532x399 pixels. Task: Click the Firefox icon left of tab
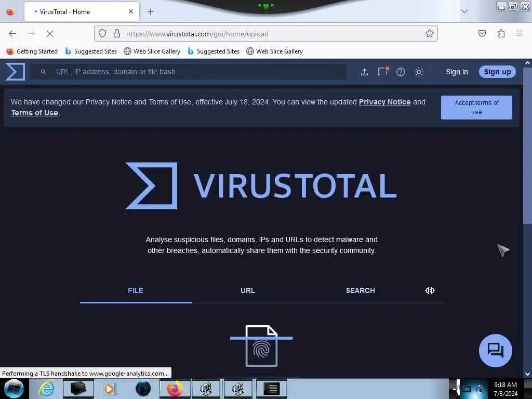tap(10, 12)
